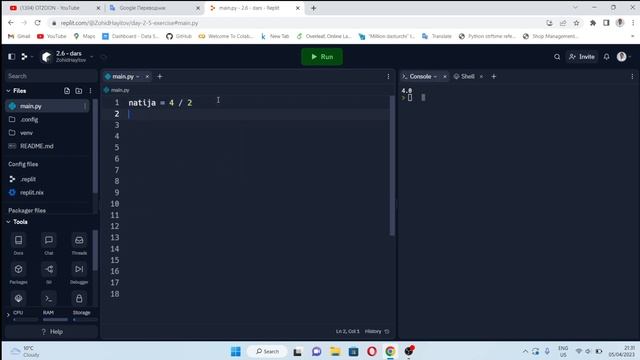The height and width of the screenshot is (360, 640).
Task: Close the main.py editor tab
Action: tap(147, 76)
